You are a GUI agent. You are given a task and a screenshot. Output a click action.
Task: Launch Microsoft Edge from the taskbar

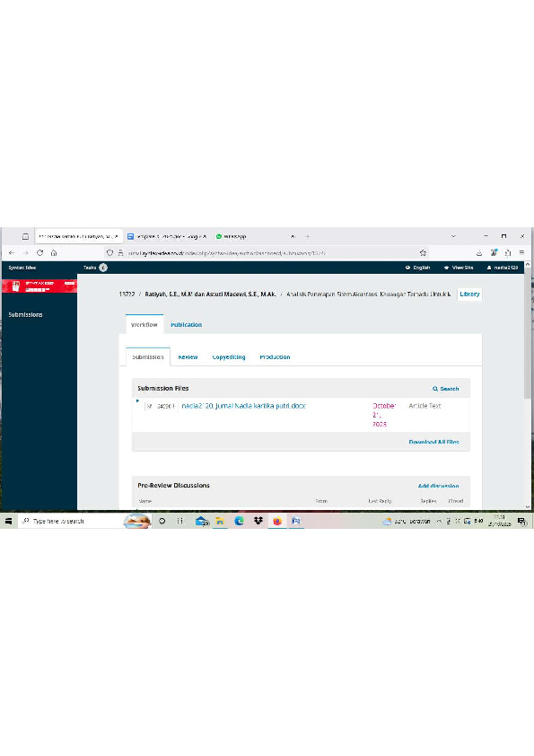pos(239,521)
